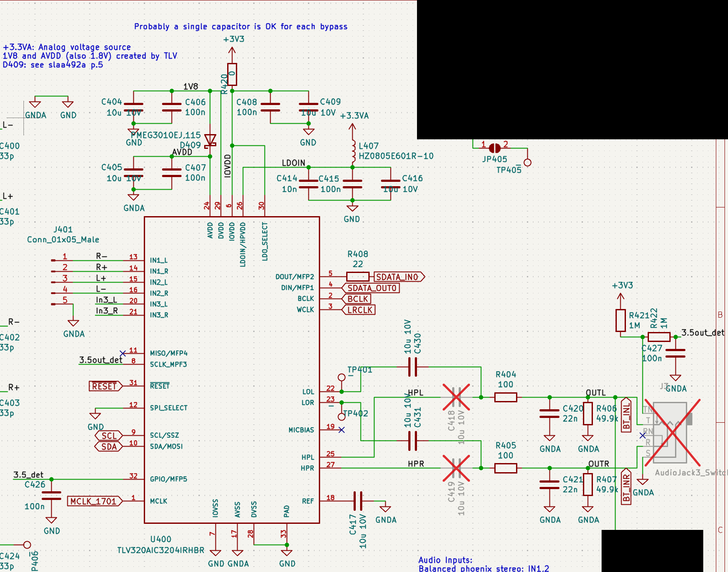The height and width of the screenshot is (572, 728).
Task: Select the crossed-out capacitor C418
Action: tap(456, 397)
